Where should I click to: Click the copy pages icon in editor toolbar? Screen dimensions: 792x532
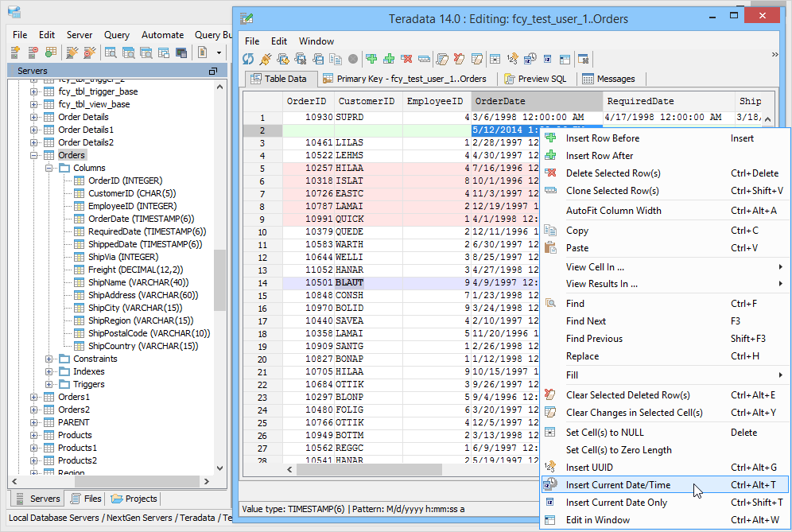(x=336, y=59)
